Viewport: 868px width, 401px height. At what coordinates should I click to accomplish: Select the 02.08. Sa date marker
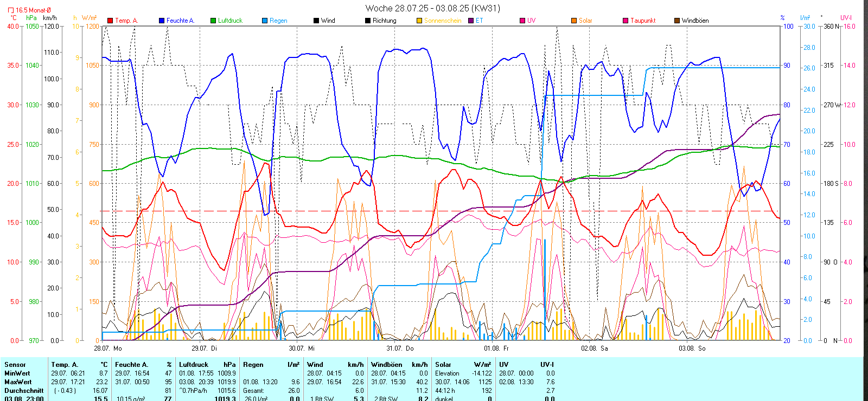tap(595, 348)
